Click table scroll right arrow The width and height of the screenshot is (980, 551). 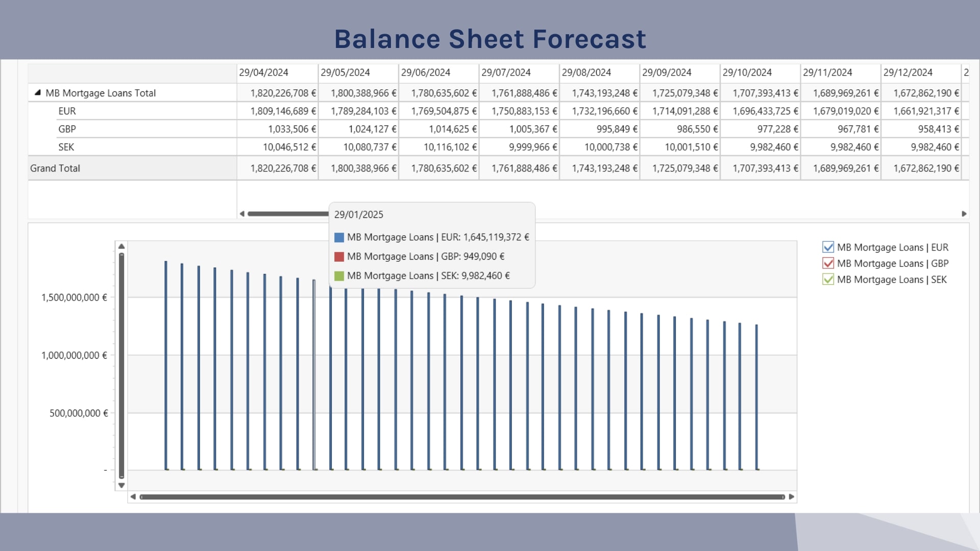coord(964,214)
